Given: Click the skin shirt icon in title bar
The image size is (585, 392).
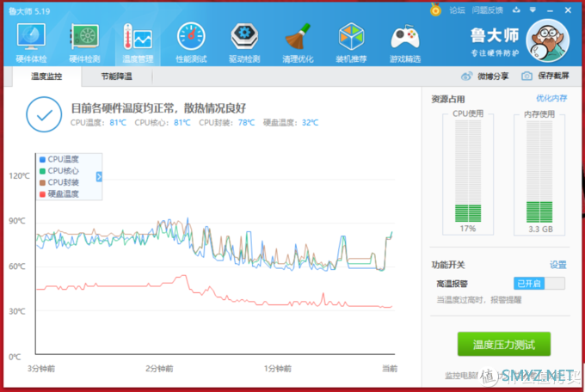Looking at the screenshot, I should coord(516,10).
